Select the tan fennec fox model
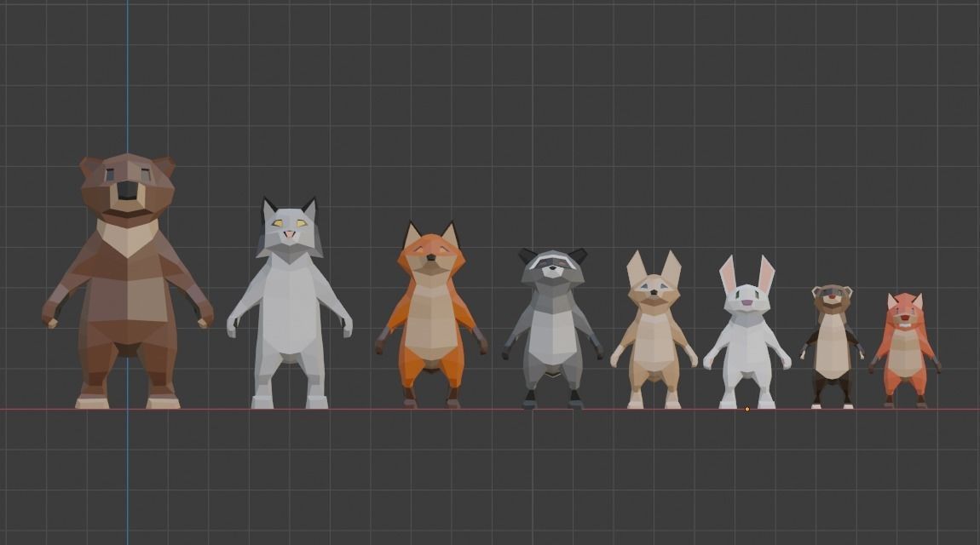Screen dimensions: 980x545 654,330
